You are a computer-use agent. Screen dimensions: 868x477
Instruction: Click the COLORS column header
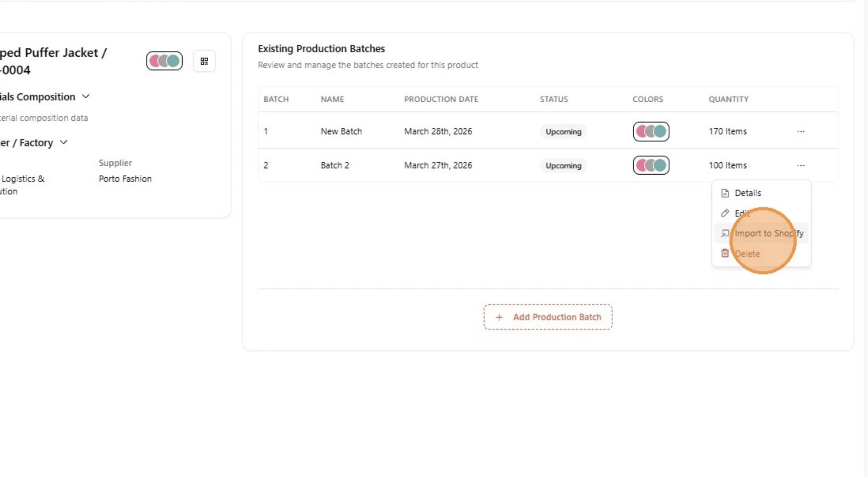pyautogui.click(x=648, y=99)
